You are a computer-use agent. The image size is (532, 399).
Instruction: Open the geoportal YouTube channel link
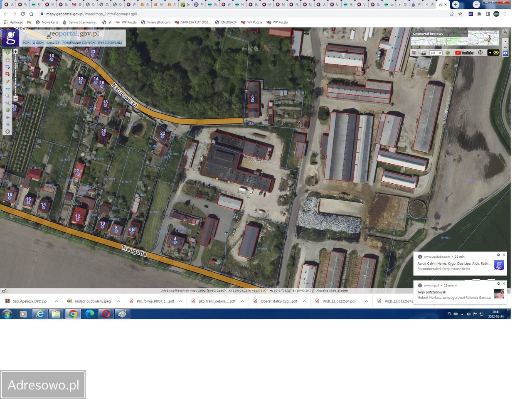click(x=464, y=53)
